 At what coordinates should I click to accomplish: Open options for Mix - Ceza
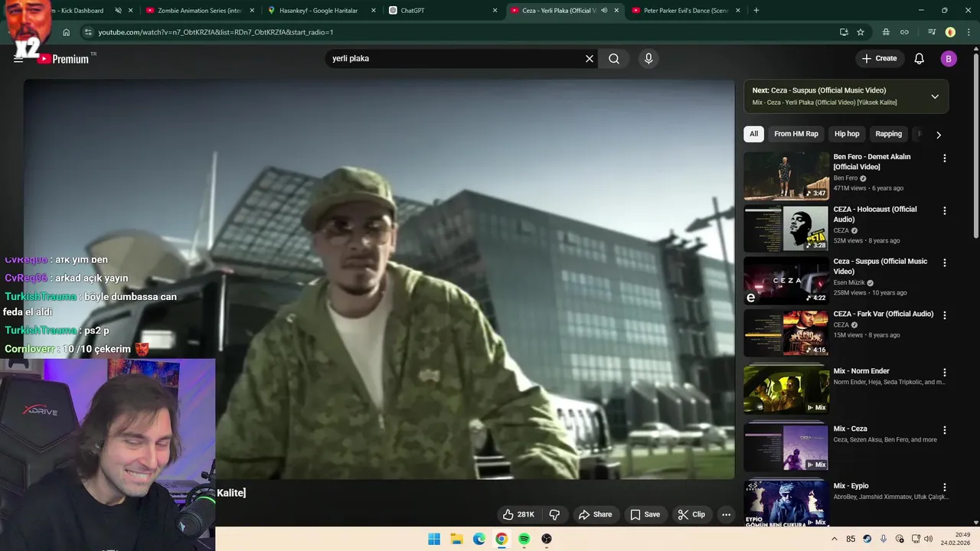944,430
